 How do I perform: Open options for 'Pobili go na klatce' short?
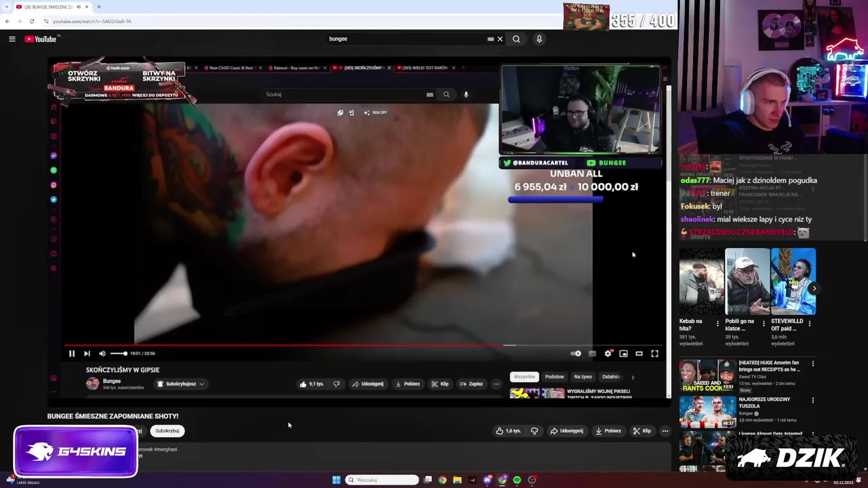click(764, 324)
